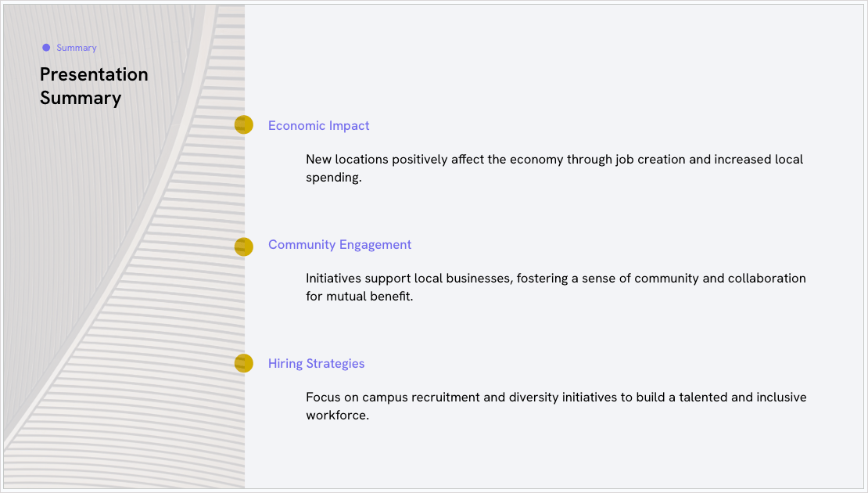Click the Hiring Strategies heading

click(x=316, y=364)
